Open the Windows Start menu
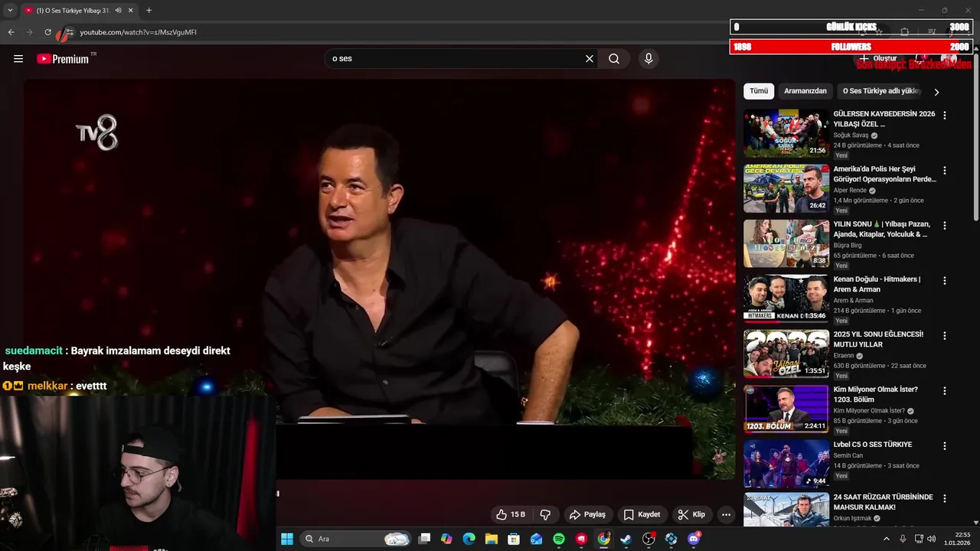The height and width of the screenshot is (551, 980). [x=287, y=539]
